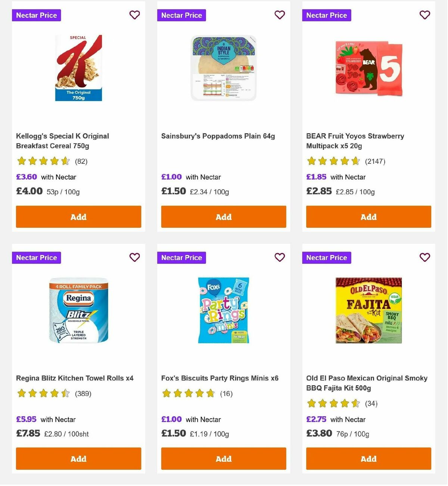Add Regina Blitz Kitchen Towel Rolls to cart
This screenshot has width=448, height=486.
coord(78,458)
